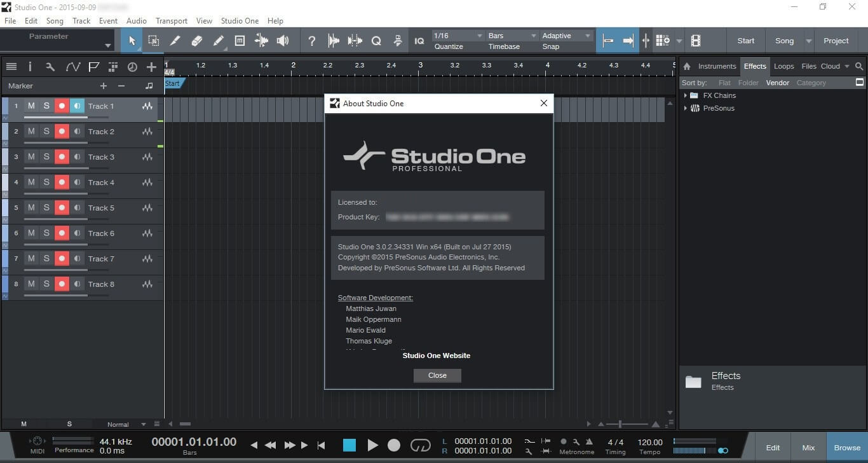This screenshot has width=868, height=463.
Task: Click the MIDI monitor icon in transport
Action: [37, 441]
